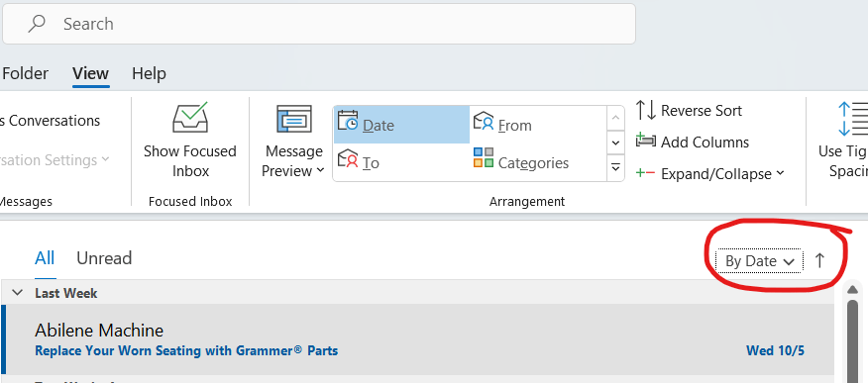Click Reverse Sort

689,111
